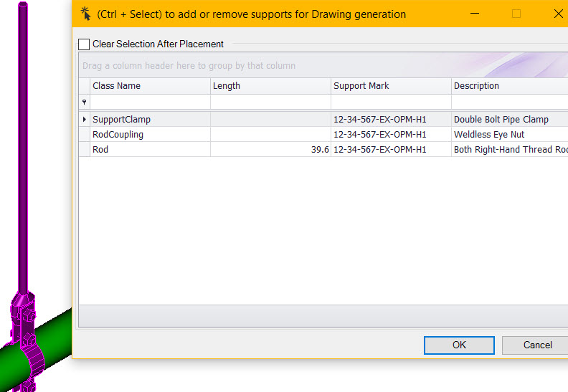This screenshot has height=392, width=568.
Task: Select the SupportClamp row
Action: (323, 119)
